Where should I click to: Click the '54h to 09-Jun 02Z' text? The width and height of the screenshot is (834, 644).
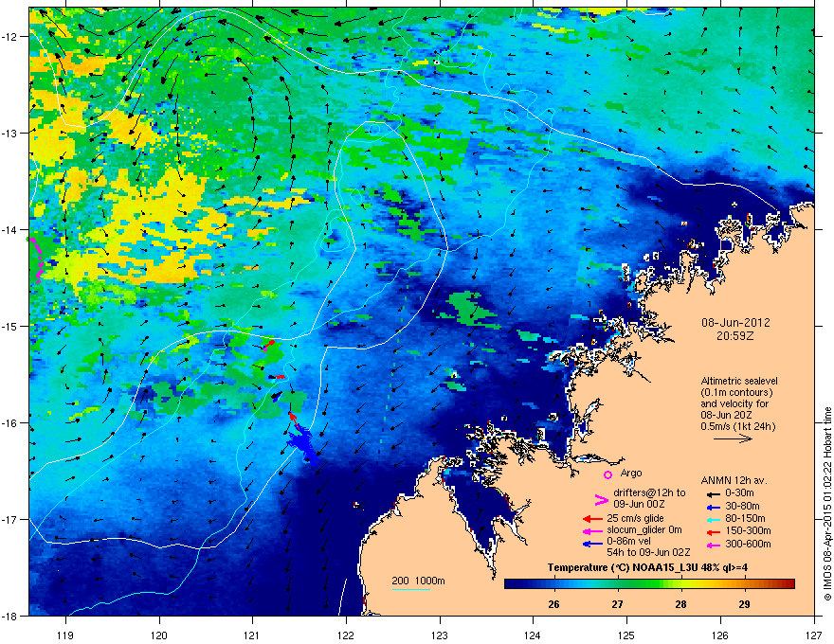(649, 552)
